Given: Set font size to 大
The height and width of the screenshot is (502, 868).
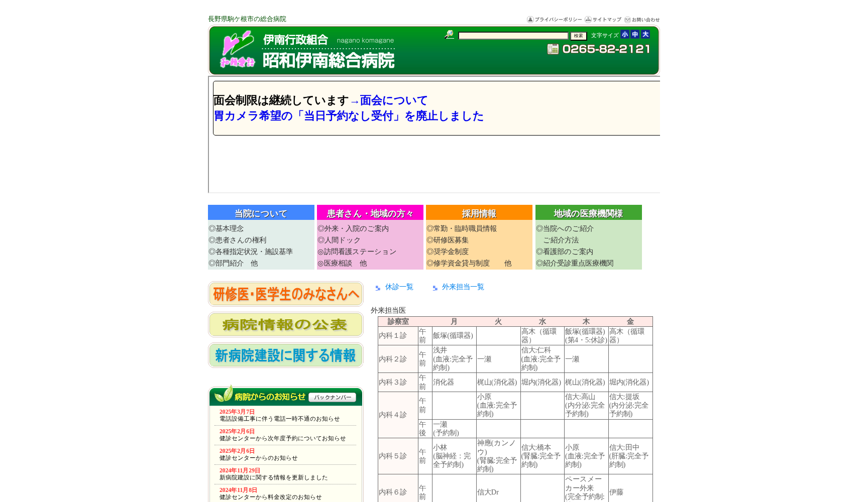Looking at the screenshot, I should (645, 34).
